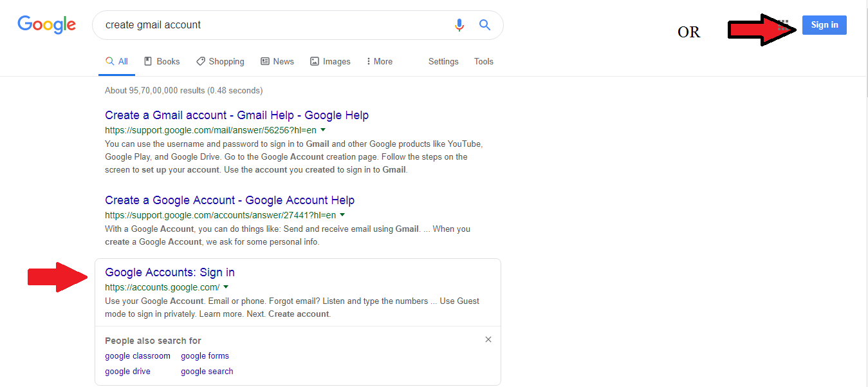
Task: Click the voice search microphone icon
Action: tap(459, 25)
